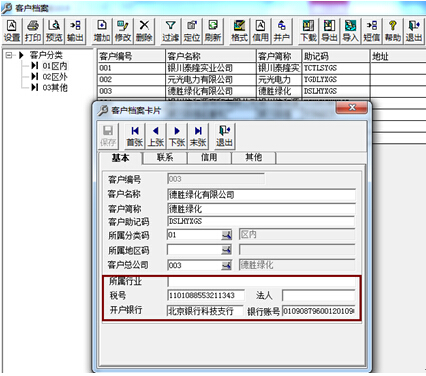Image resolution: width=426 pixels, height=376 pixels.
Task: Click the 税号 input field
Action: pos(206,295)
